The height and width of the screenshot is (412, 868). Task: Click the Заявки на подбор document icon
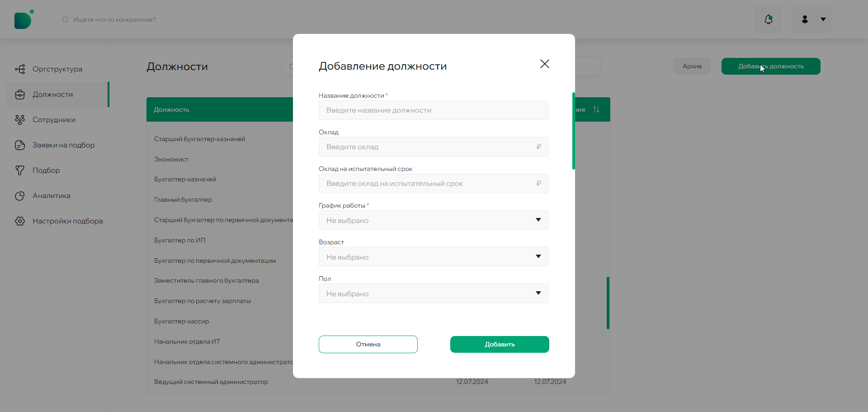click(20, 145)
